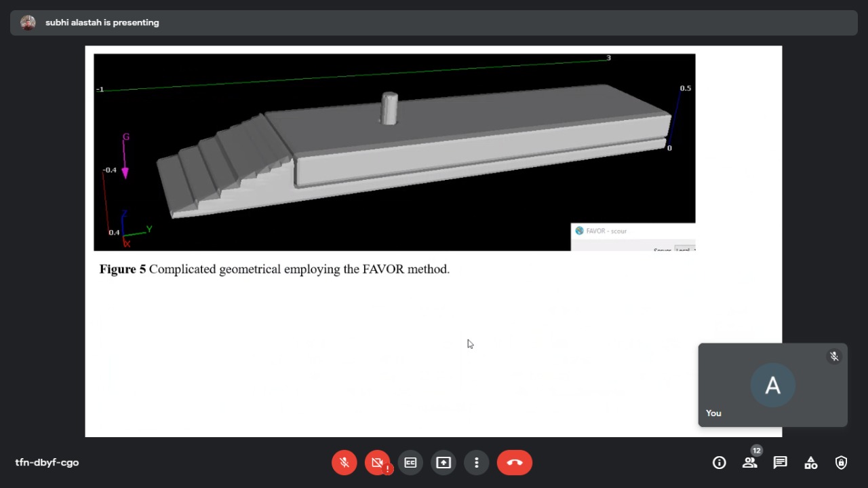The image size is (868, 488).
Task: Click the presenter avatar in the top banner
Action: pyautogui.click(x=28, y=22)
